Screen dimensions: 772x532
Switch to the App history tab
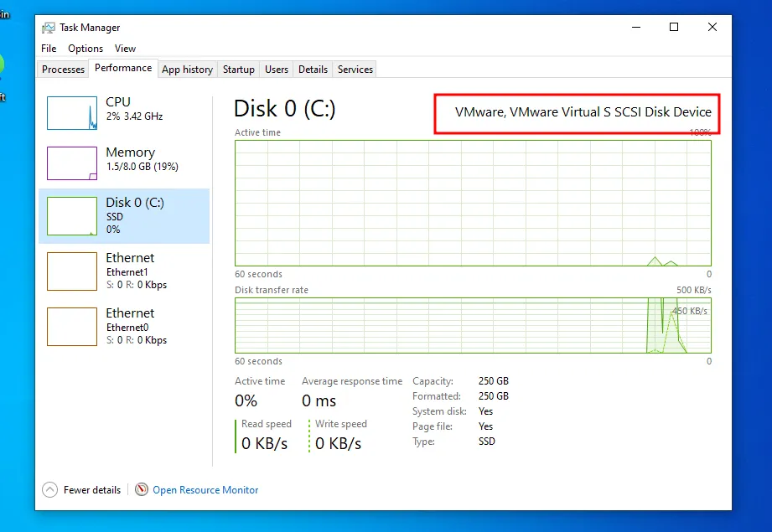click(x=187, y=70)
